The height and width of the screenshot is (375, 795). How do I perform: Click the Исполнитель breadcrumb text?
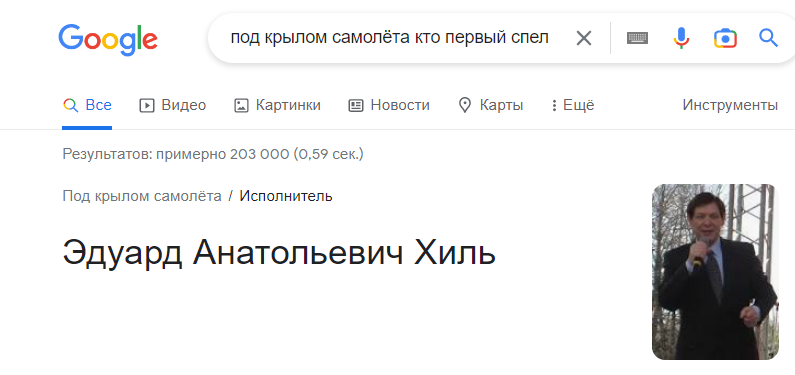point(286,196)
